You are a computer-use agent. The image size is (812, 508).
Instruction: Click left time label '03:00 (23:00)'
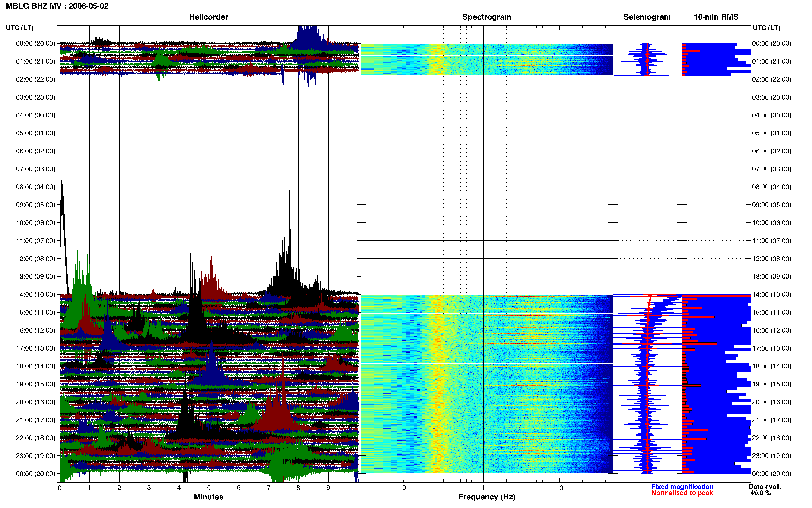36,97
